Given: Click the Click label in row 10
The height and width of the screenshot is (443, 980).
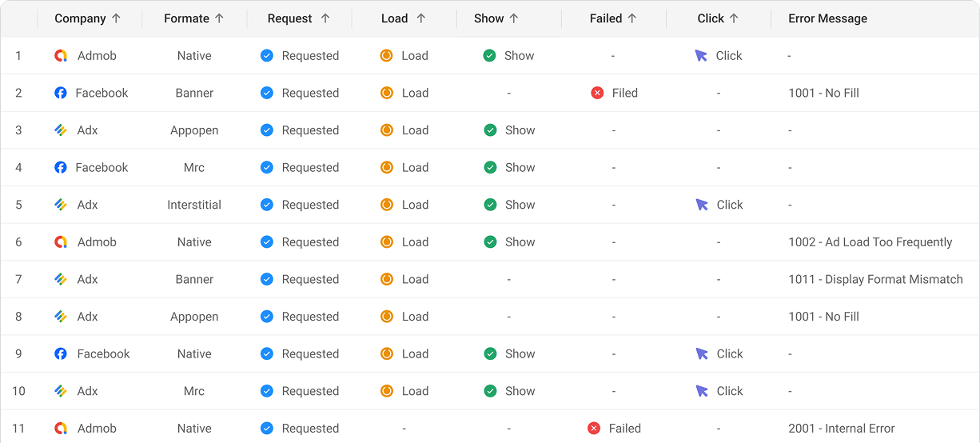Looking at the screenshot, I should click(730, 391).
